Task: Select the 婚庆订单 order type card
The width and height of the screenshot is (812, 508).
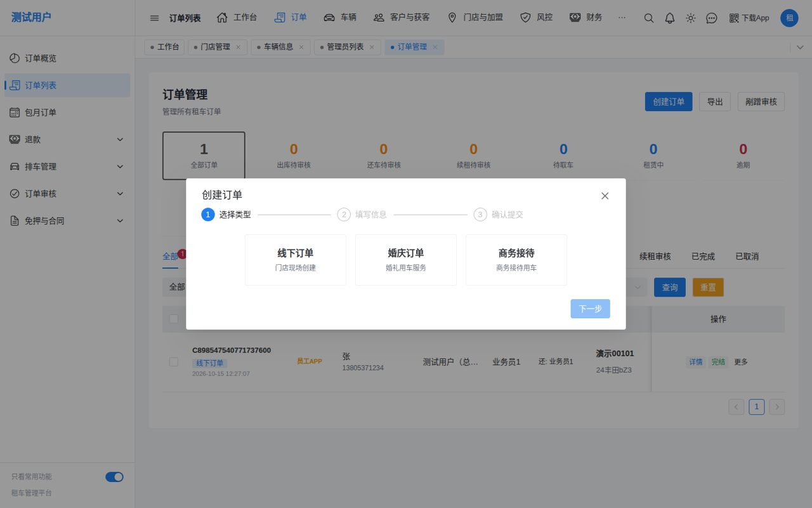Action: tap(406, 260)
